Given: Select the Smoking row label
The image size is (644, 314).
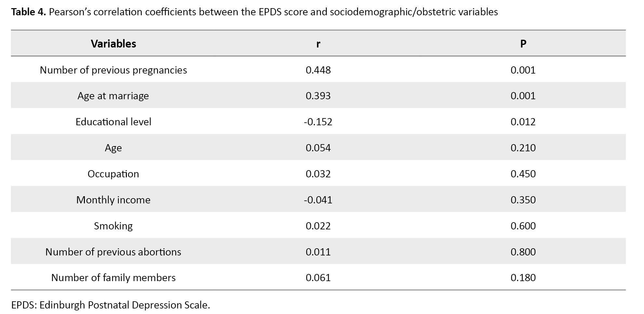Looking at the screenshot, I should (x=113, y=226).
